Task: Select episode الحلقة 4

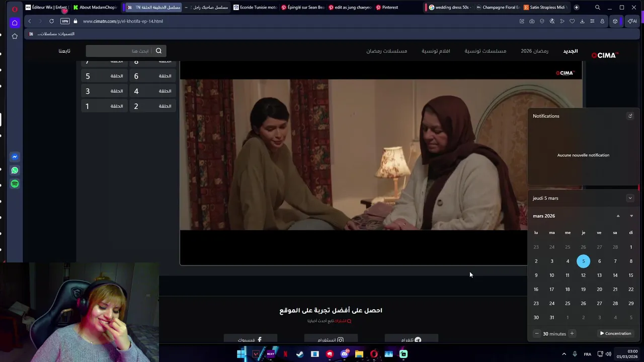Action: tap(153, 91)
